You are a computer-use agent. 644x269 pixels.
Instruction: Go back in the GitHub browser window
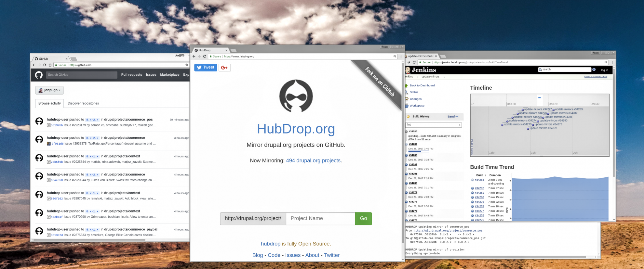point(34,65)
